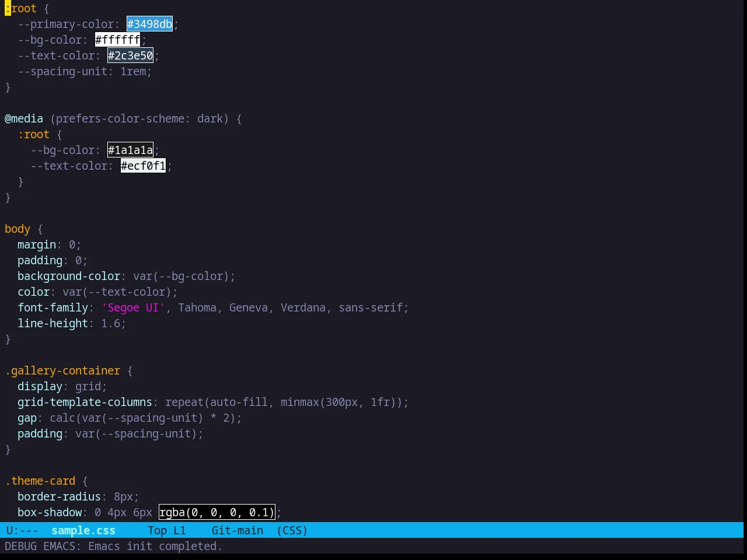Click the #ecf0f1 dark text-color value

click(x=143, y=166)
